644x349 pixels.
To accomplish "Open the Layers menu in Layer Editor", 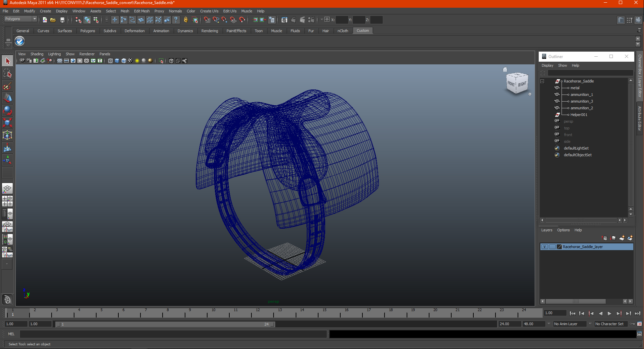I will point(547,230).
